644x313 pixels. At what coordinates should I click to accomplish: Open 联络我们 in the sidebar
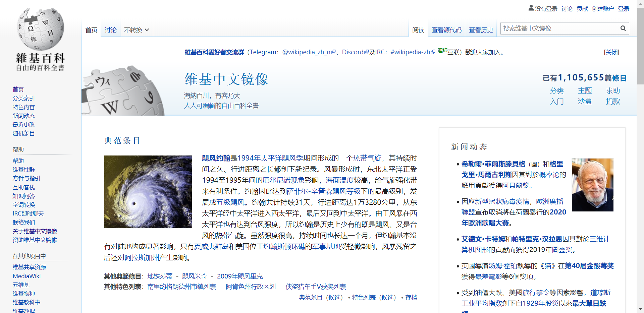click(23, 223)
